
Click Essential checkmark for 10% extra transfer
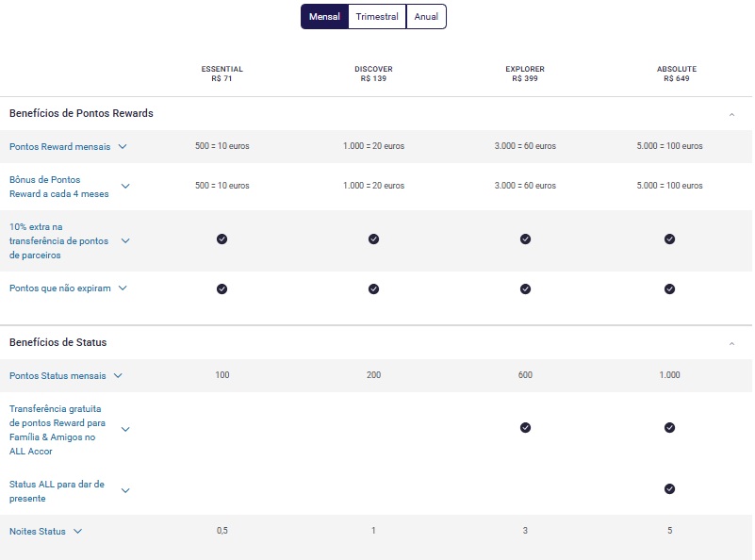(222, 240)
